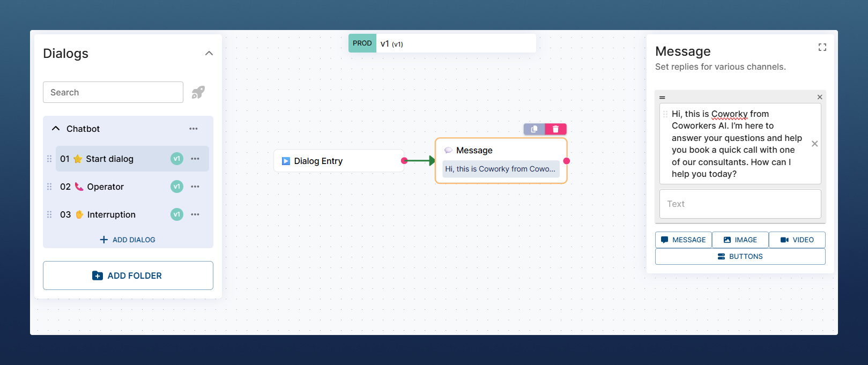Grab drag handle of Interruption dialog
Screen dimensions: 868x365
(49, 214)
